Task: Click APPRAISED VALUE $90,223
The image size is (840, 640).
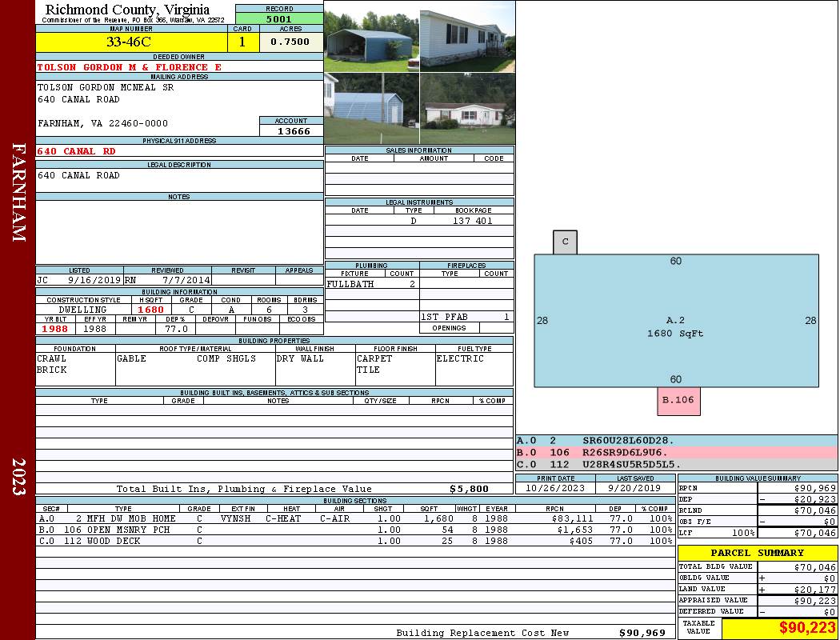Action: (x=815, y=600)
